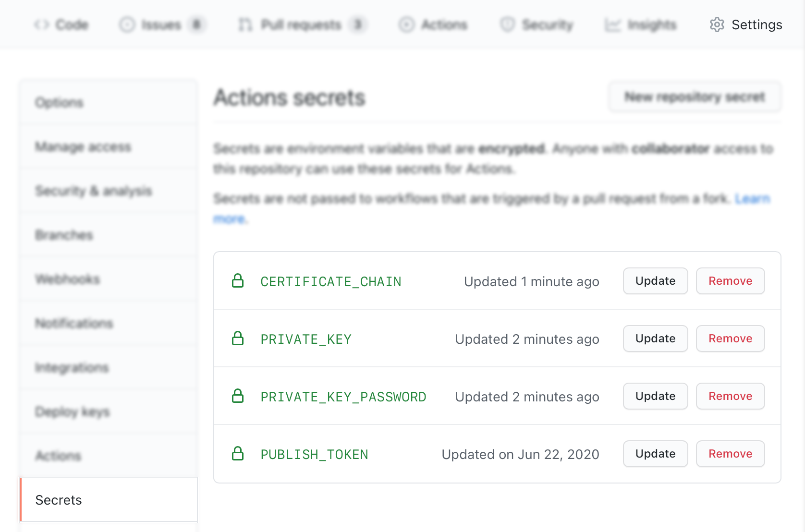
Task: Click the Code angle-brackets icon
Action: pyautogui.click(x=41, y=24)
